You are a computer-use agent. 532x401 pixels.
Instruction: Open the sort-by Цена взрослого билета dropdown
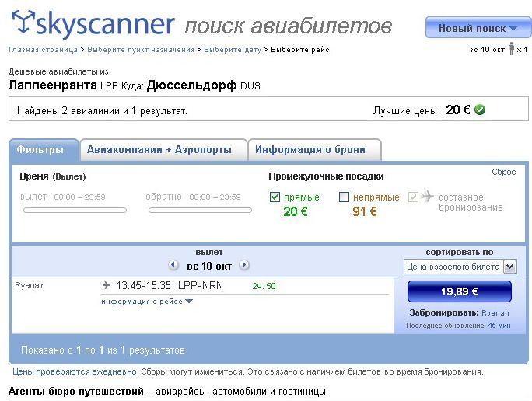(460, 267)
